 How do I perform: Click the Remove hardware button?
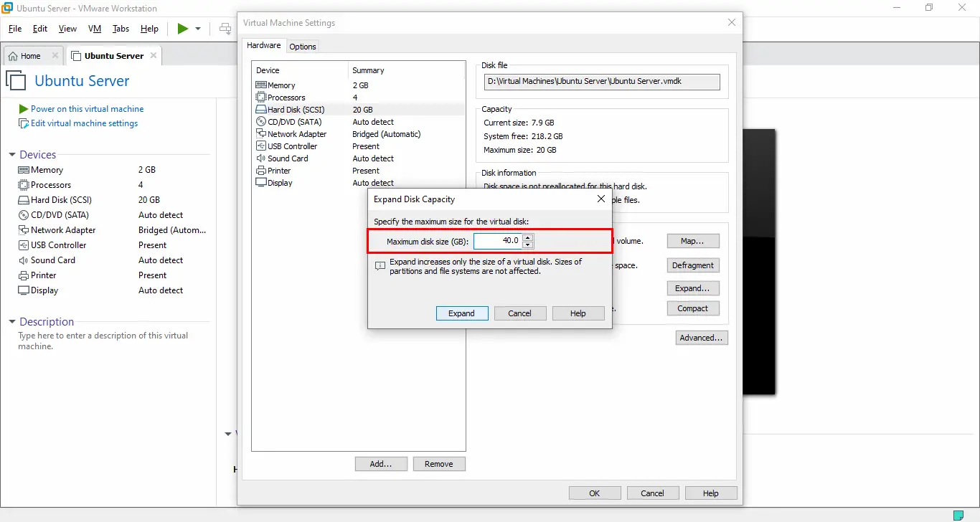click(439, 464)
